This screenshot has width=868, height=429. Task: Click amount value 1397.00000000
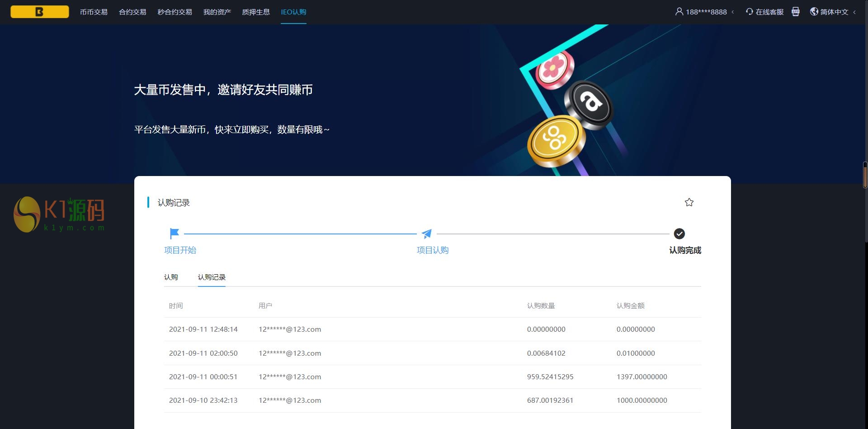[642, 377]
